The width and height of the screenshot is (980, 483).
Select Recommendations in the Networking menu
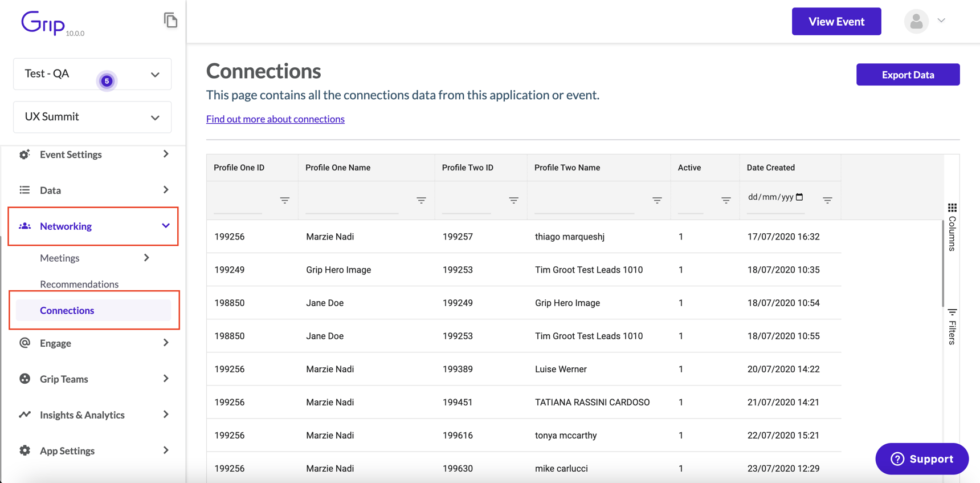tap(79, 284)
